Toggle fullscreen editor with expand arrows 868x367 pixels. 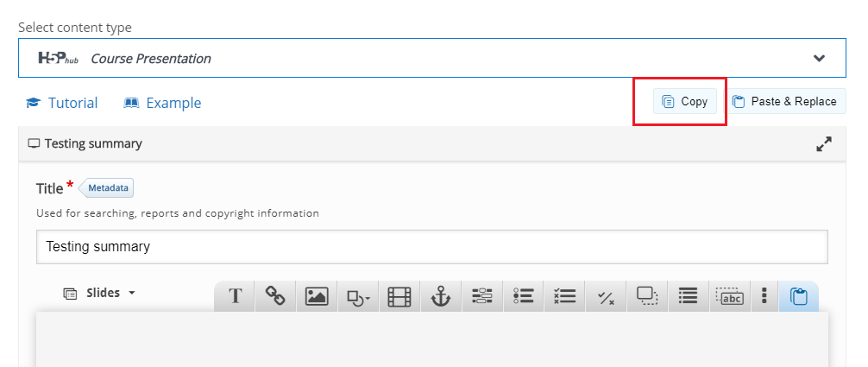(824, 144)
